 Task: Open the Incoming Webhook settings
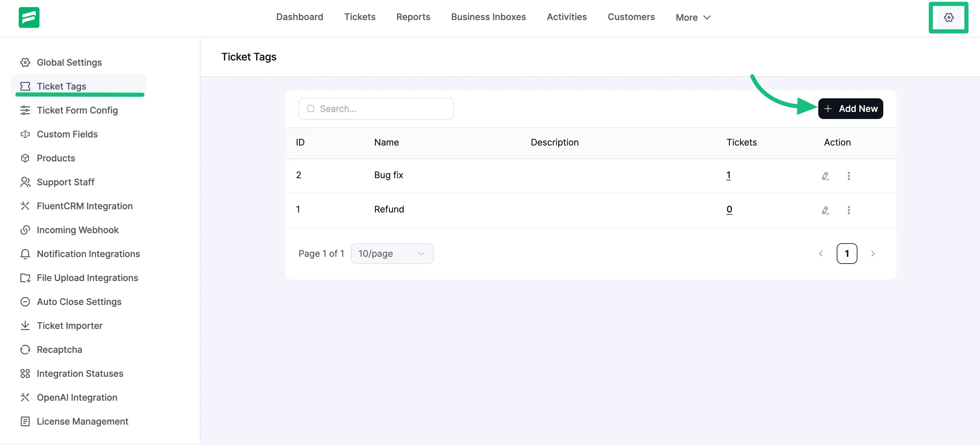point(78,230)
